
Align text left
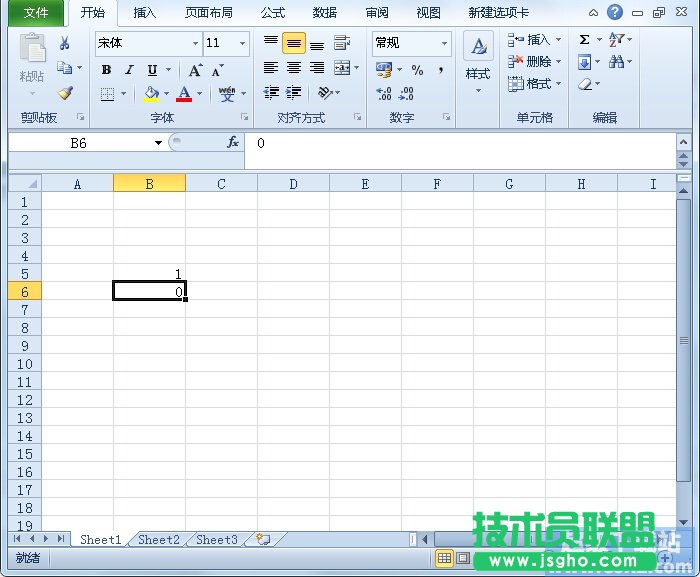(x=271, y=67)
